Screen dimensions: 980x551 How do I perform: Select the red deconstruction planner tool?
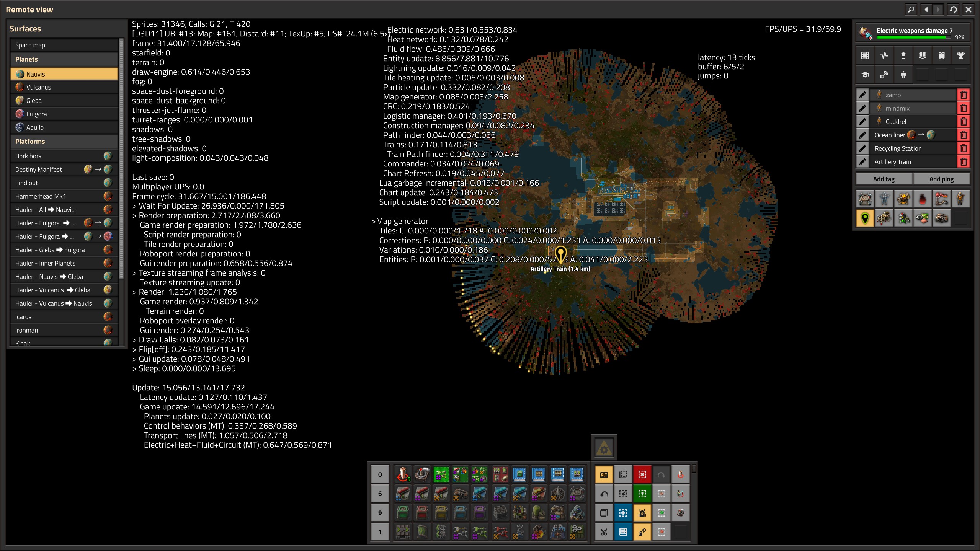[642, 474]
